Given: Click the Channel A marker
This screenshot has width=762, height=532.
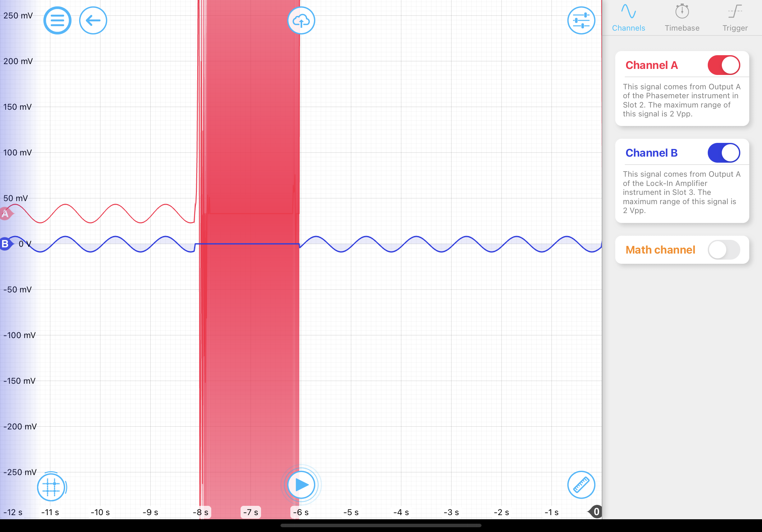Looking at the screenshot, I should tap(5, 214).
